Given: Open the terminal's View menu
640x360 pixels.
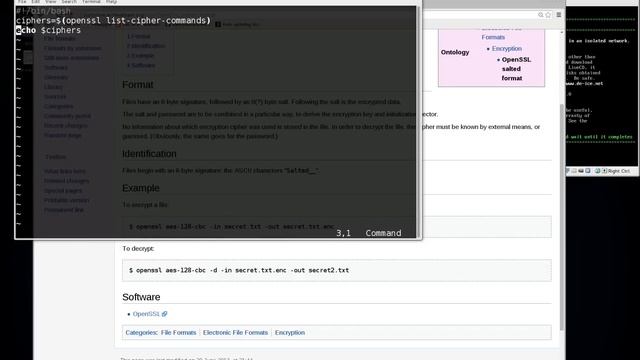Looking at the screenshot, I should [x=51, y=2].
